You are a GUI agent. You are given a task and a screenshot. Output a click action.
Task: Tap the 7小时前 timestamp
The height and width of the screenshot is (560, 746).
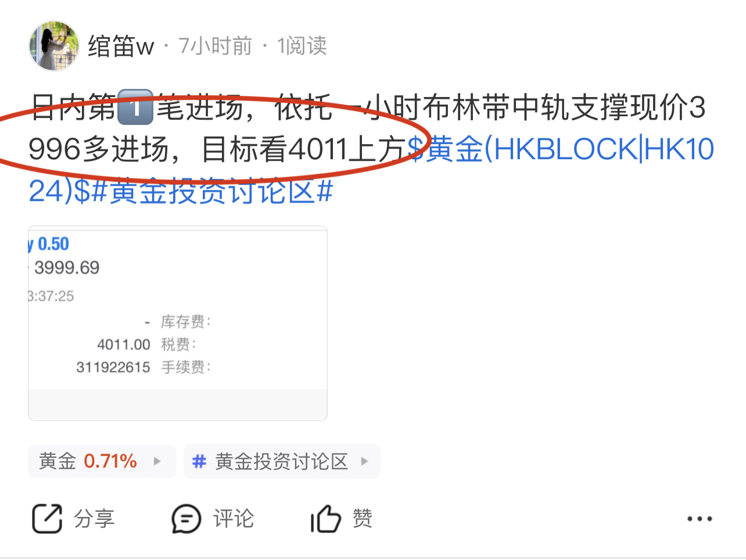click(x=215, y=46)
